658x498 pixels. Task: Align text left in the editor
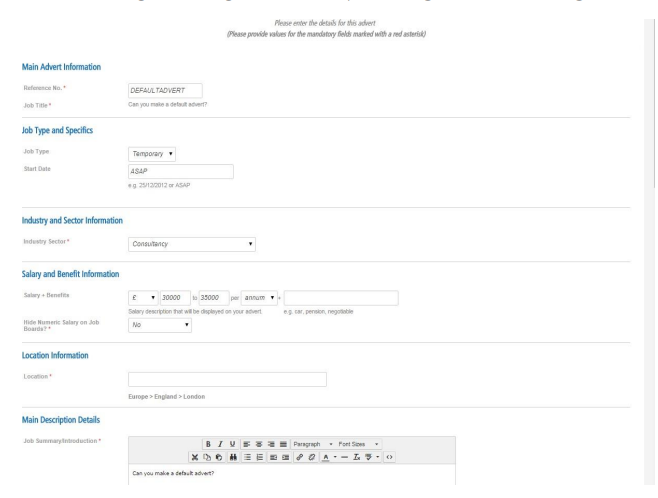(x=247, y=444)
